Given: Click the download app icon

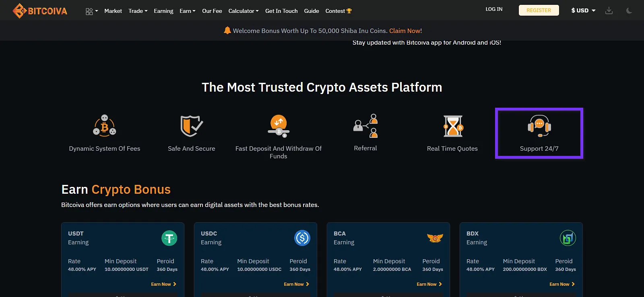Looking at the screenshot, I should coord(609,11).
